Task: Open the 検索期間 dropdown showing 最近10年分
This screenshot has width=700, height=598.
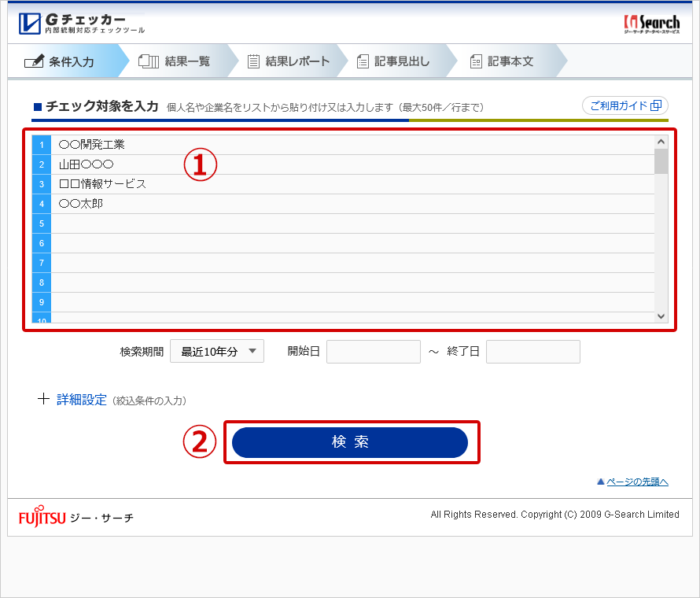Action: tap(217, 352)
